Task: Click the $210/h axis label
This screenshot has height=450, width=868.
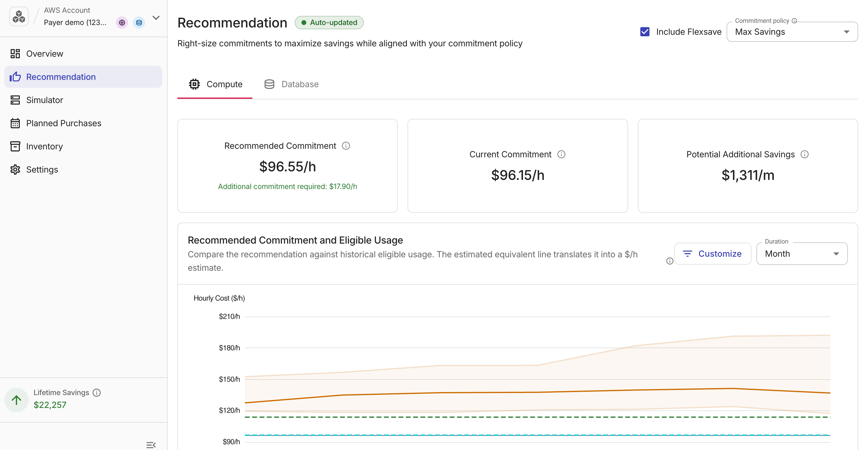Action: tap(229, 316)
